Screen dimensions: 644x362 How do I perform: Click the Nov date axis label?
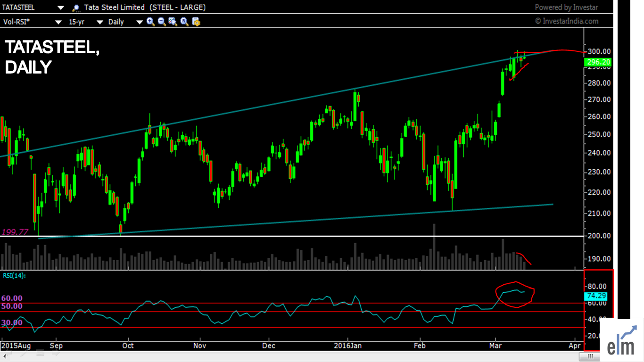click(200, 346)
